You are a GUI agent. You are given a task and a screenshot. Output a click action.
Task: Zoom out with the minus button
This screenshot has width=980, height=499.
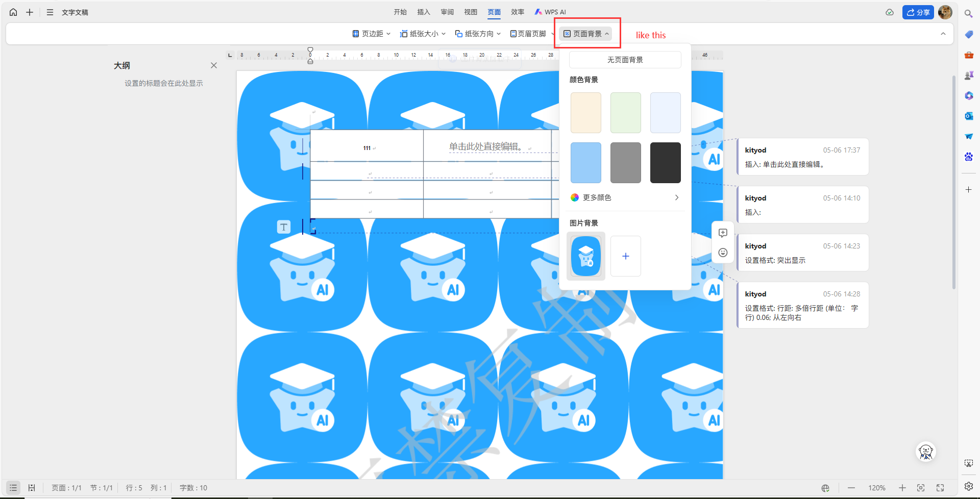coord(851,488)
